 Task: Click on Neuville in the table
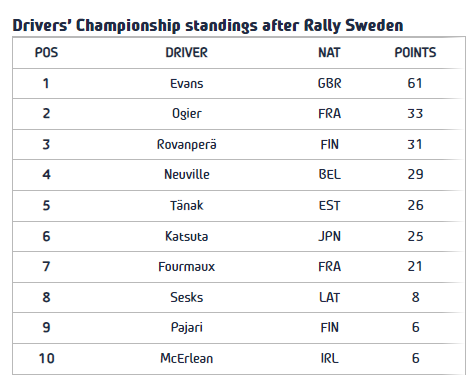tap(187, 174)
